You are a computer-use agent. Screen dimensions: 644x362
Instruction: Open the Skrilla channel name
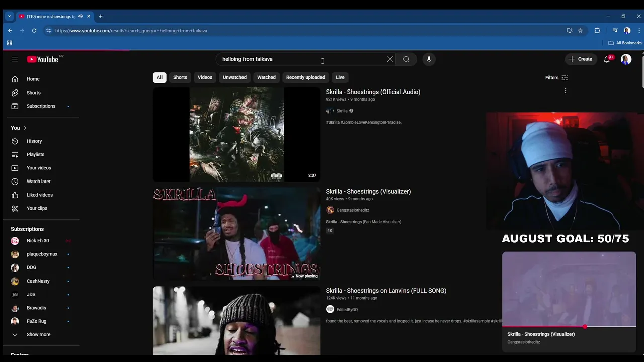coord(342,111)
